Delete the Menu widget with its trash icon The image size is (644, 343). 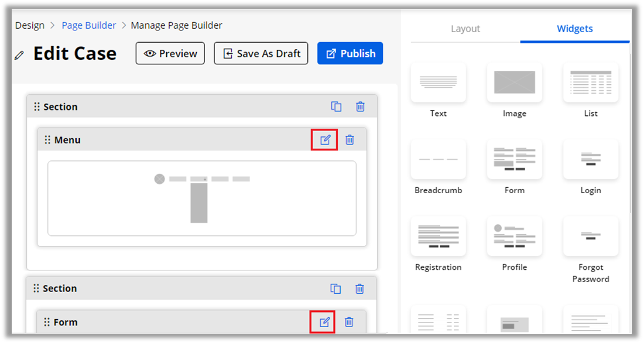click(350, 140)
